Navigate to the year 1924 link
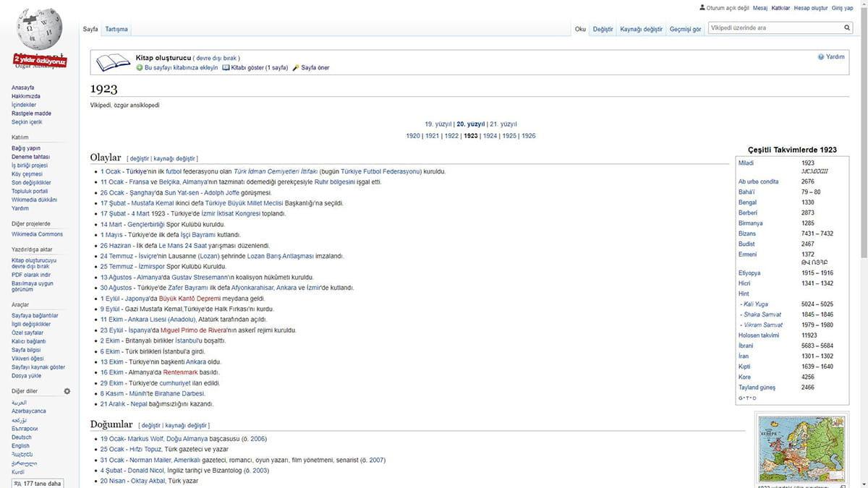 coord(490,135)
